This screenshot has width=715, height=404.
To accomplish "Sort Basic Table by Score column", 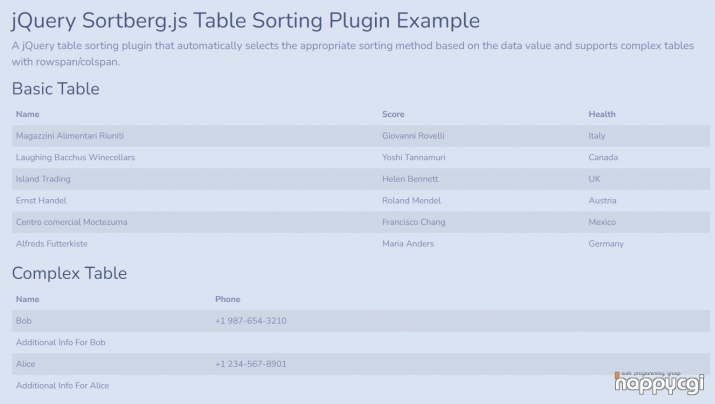I will click(x=393, y=114).
